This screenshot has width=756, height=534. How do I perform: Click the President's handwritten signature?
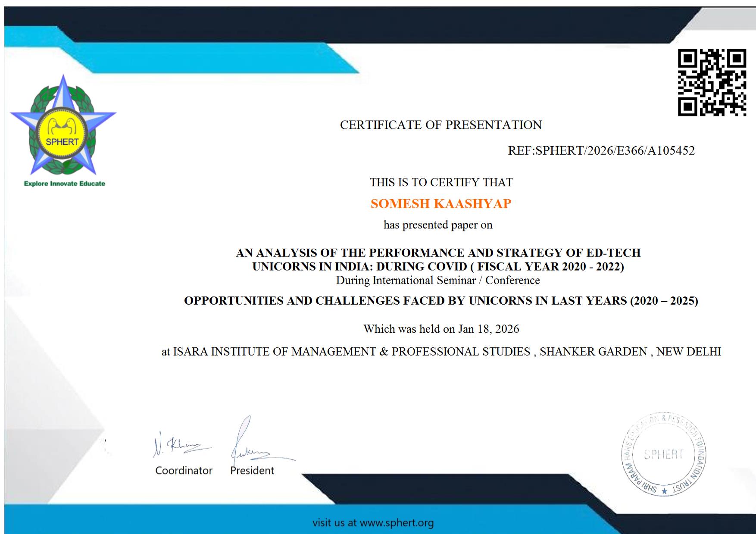254,444
